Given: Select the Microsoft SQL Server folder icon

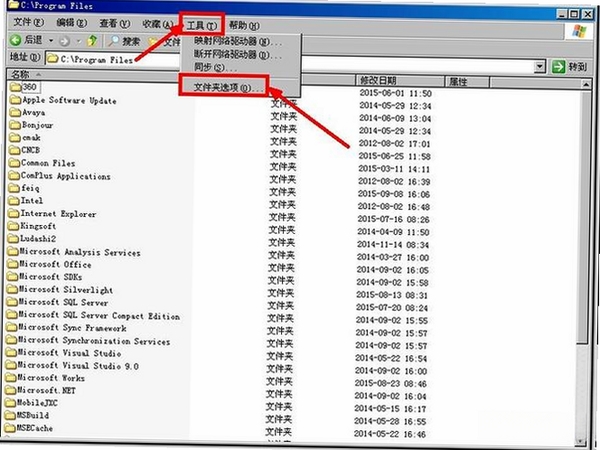Looking at the screenshot, I should (x=12, y=302).
